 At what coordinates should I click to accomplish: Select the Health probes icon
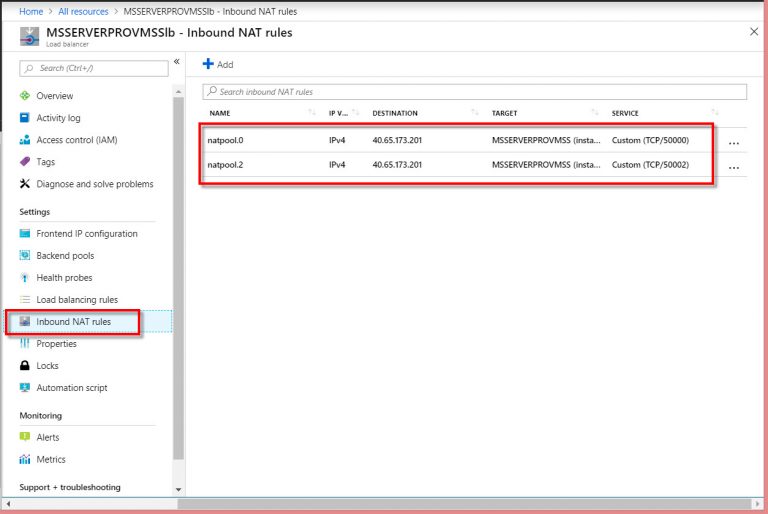coord(25,278)
